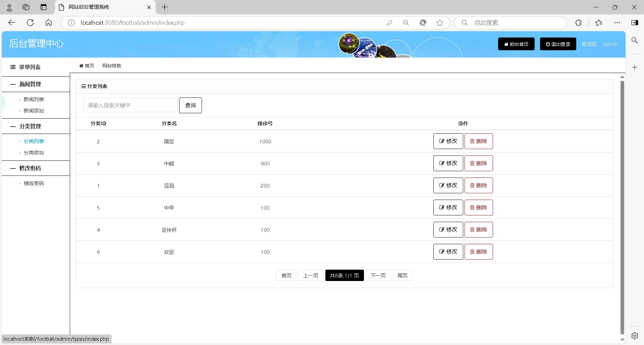Click the search keyword input field
The width and height of the screenshot is (644, 345).
[130, 105]
